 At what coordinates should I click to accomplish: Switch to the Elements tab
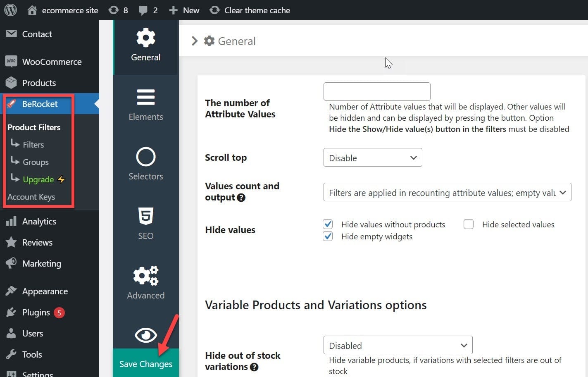tap(146, 105)
